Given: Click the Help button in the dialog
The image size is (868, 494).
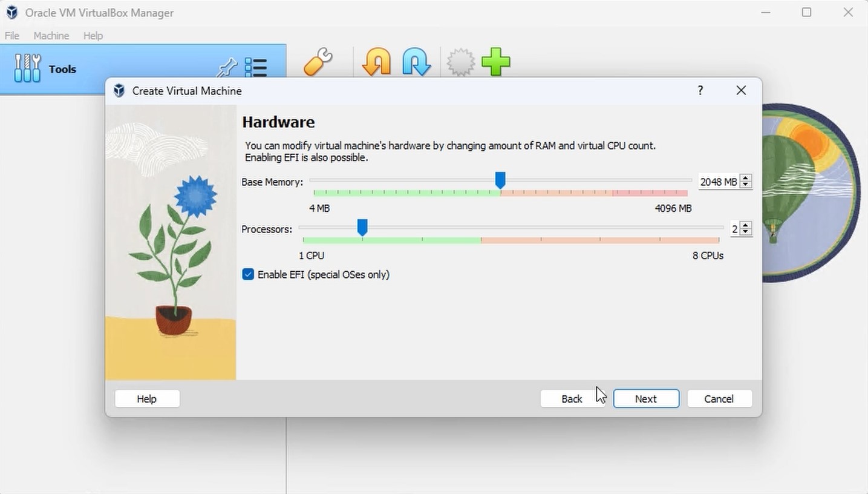Looking at the screenshot, I should click(x=146, y=398).
